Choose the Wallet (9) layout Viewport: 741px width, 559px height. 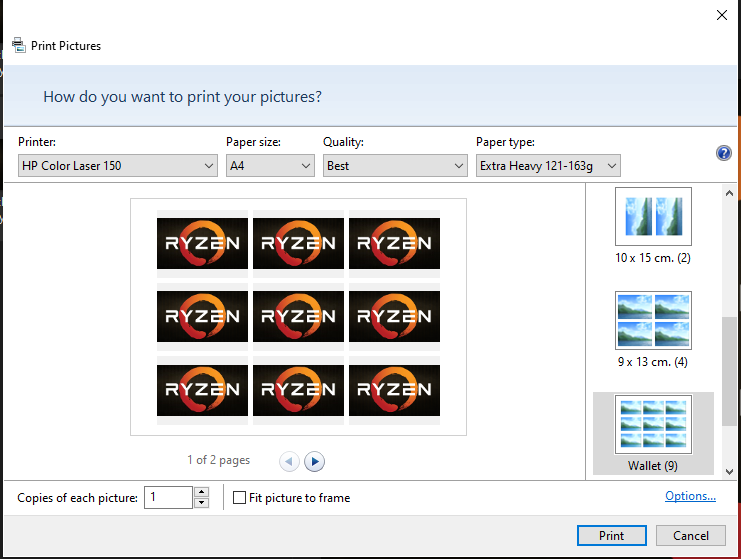(x=653, y=425)
